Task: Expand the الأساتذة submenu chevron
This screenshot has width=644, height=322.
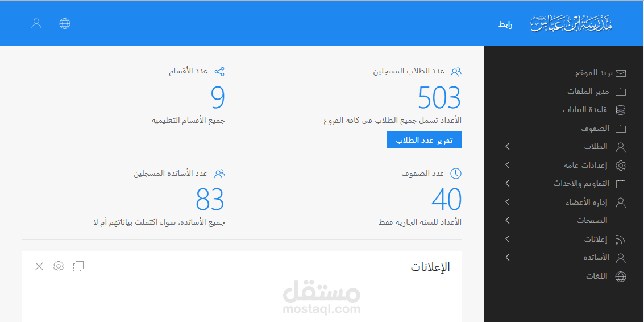Action: (x=508, y=257)
